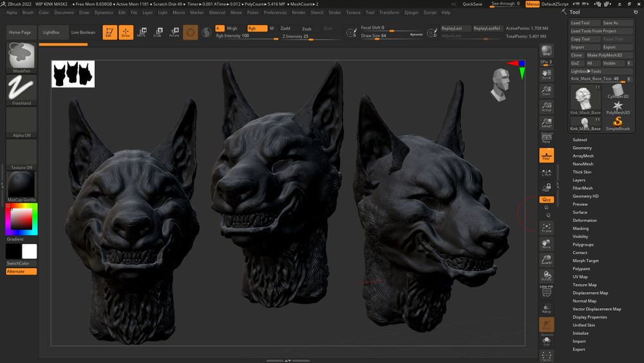Click the QuickSave button
The image size is (644, 363).
click(x=472, y=4)
